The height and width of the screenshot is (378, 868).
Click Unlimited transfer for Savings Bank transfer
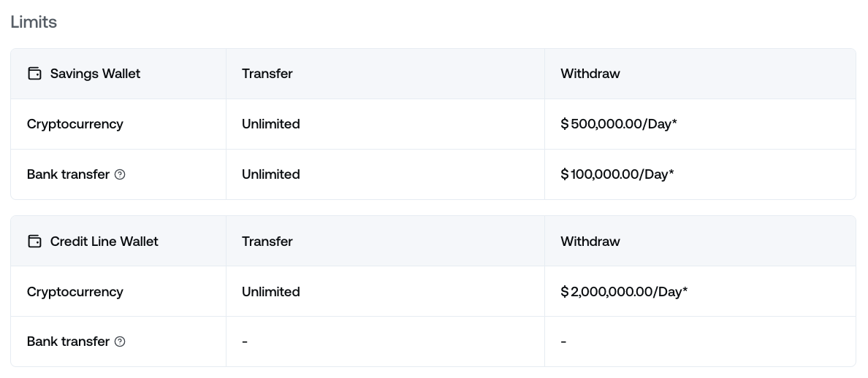click(x=271, y=174)
